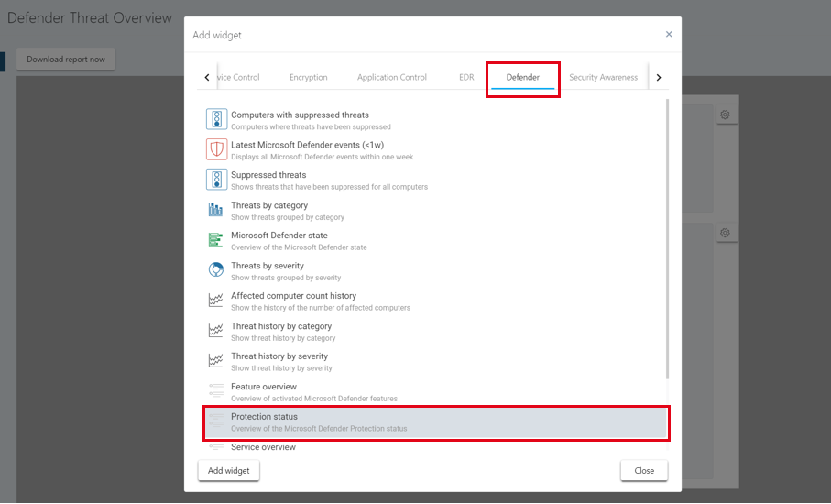This screenshot has height=504, width=831.
Task: Switch to the Encryption tab
Action: coord(309,77)
